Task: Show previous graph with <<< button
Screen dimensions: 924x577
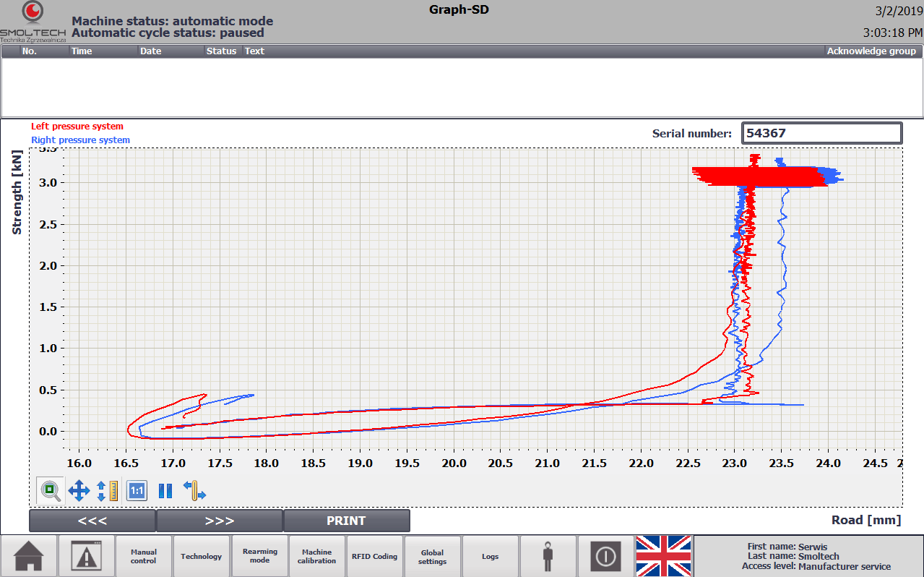Action: [x=92, y=521]
